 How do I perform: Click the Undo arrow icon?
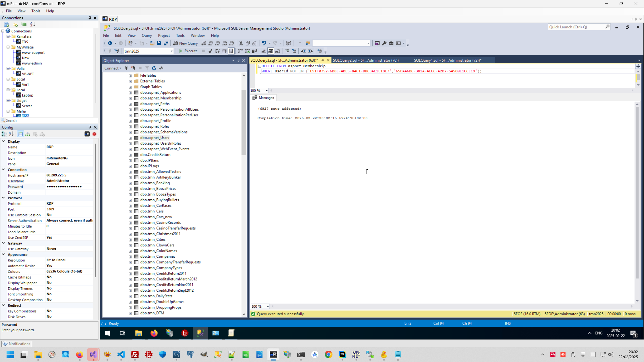tap(264, 43)
